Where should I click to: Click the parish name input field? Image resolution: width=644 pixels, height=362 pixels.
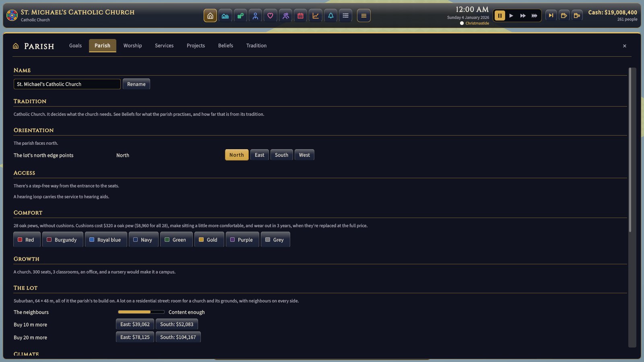point(67,84)
